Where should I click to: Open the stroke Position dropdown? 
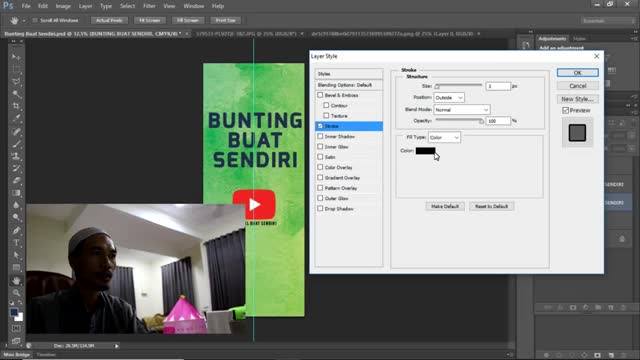[449, 98]
